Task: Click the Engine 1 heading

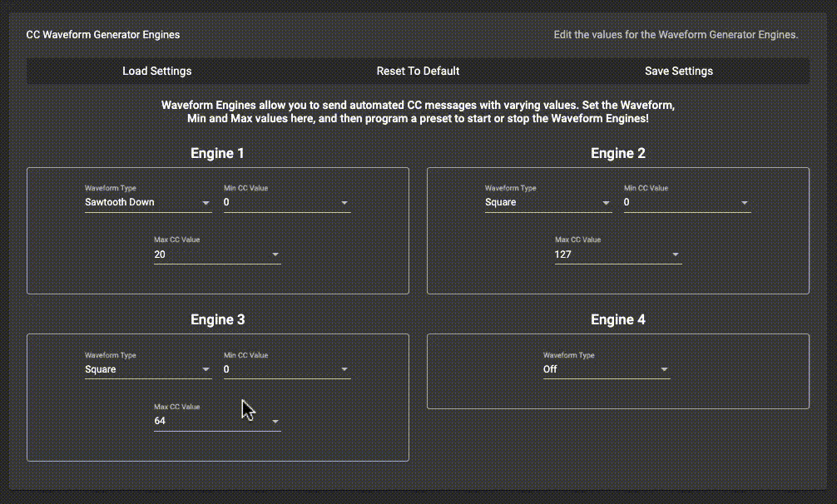Action: 217,153
